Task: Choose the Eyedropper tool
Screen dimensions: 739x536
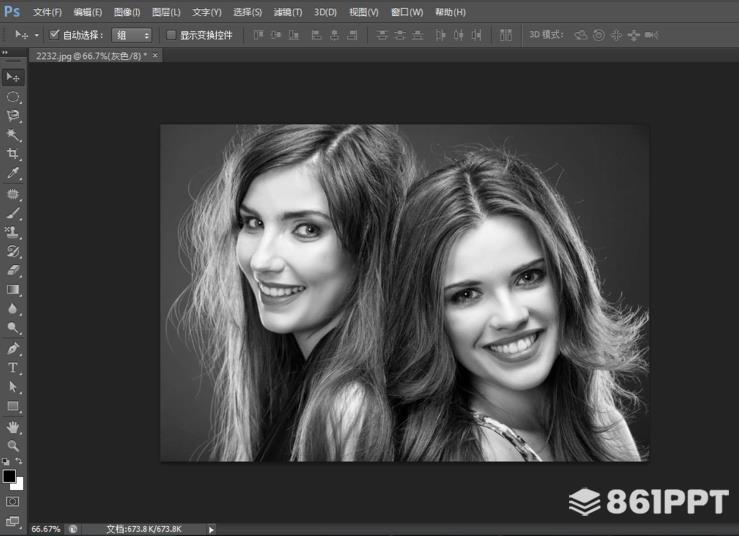Action: pos(13,173)
